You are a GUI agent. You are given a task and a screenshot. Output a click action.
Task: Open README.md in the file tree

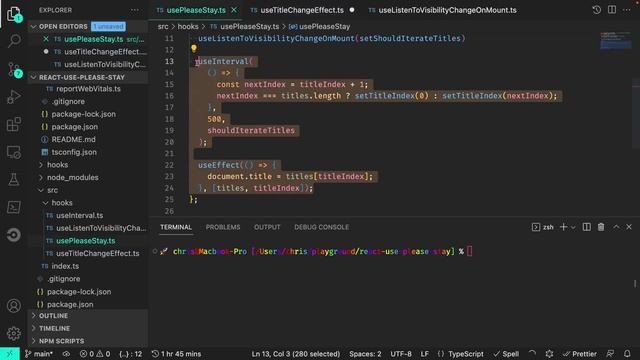coord(73,140)
